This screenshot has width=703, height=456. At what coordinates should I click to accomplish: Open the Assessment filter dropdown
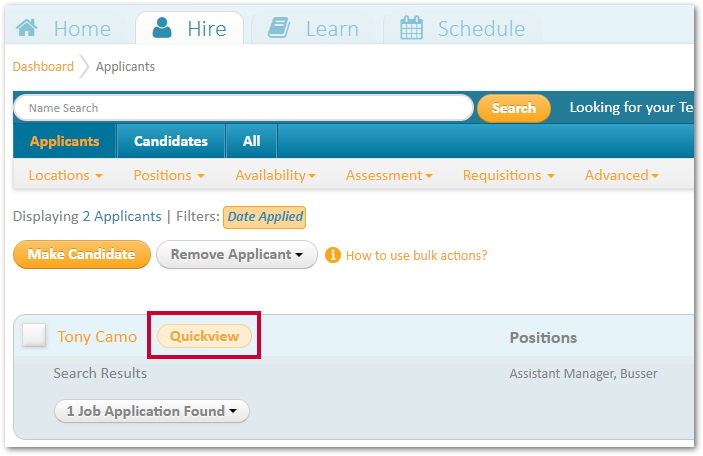(389, 175)
